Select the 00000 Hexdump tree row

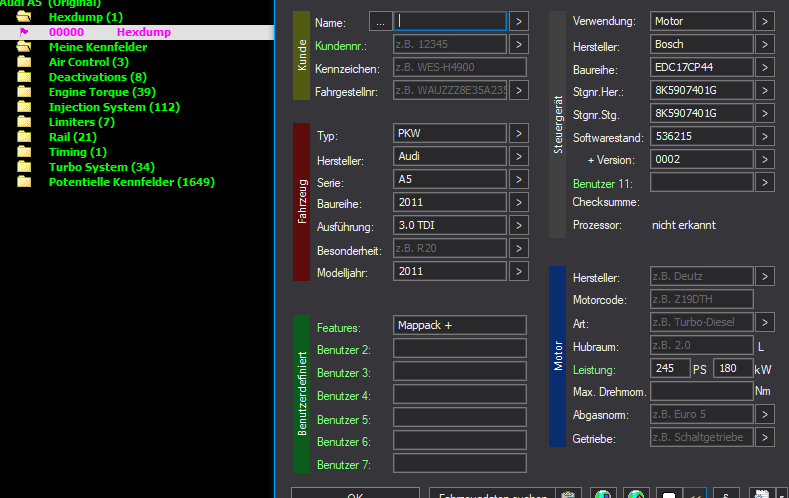(137, 32)
